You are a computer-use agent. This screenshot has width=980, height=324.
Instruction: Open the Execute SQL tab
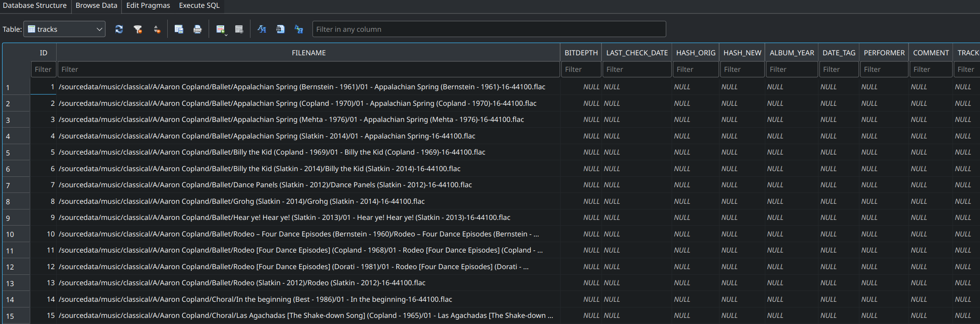[199, 6]
